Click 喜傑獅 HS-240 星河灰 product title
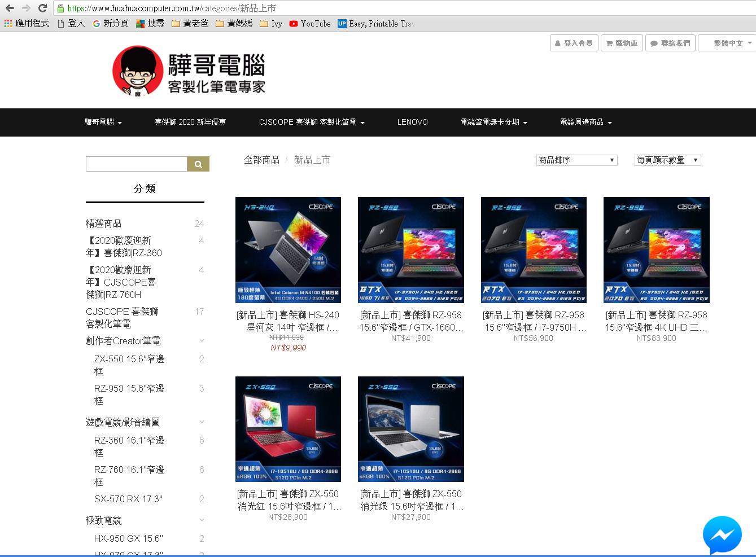The image size is (756, 557). 288,321
